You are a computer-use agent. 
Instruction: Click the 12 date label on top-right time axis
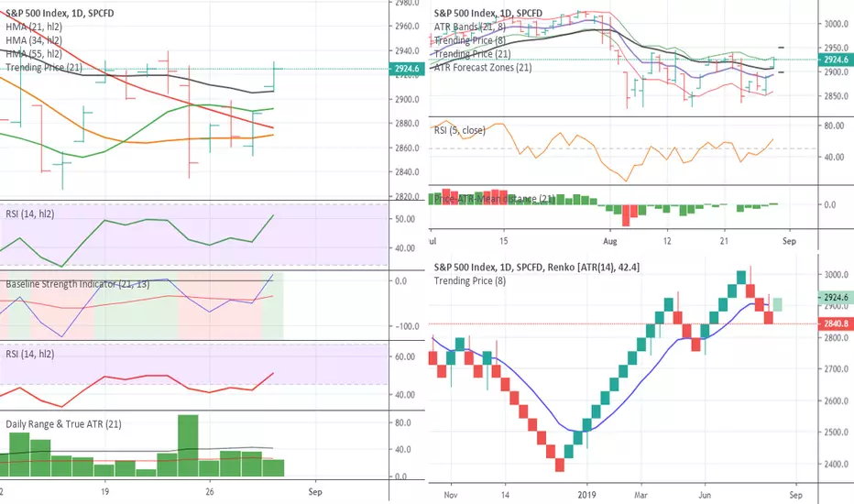point(667,241)
